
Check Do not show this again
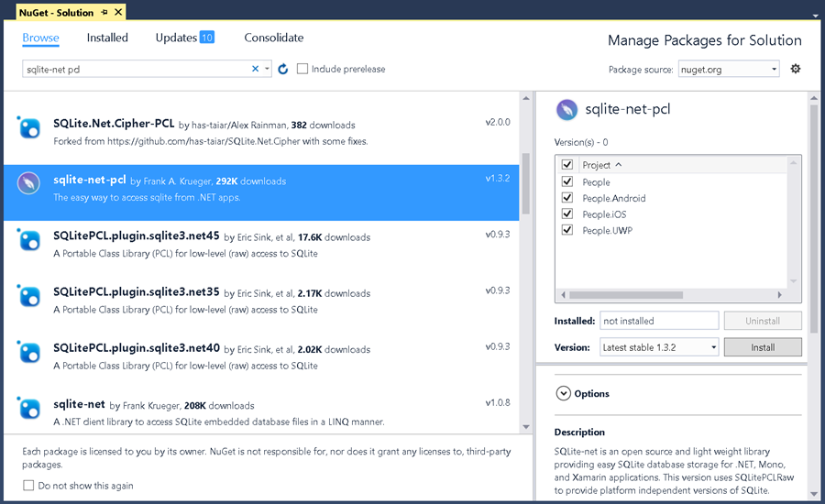coord(28,485)
